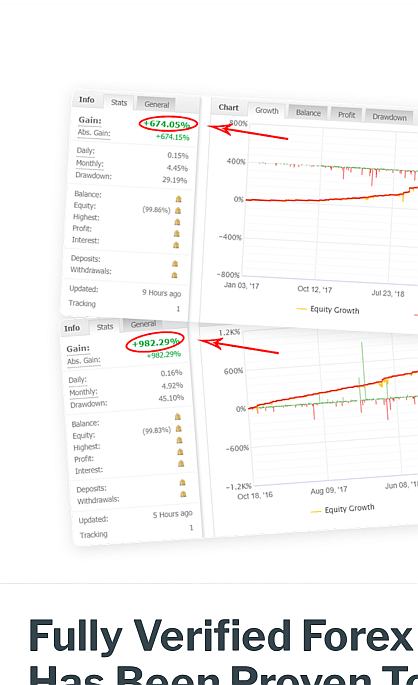Viewport: 418px width, 685px height.
Task: Open the Stats tab in bottom panel
Action: pyautogui.click(x=105, y=327)
